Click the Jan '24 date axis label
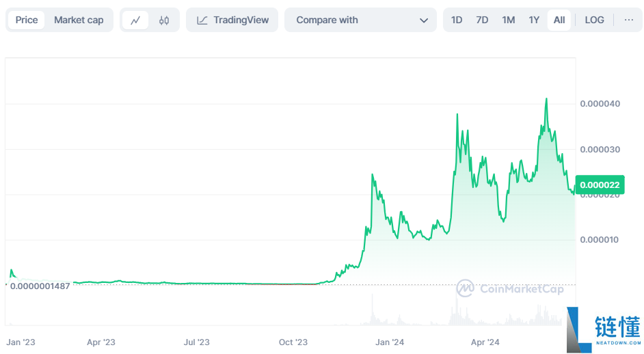Image resolution: width=644 pixels, height=354 pixels. pyautogui.click(x=390, y=342)
